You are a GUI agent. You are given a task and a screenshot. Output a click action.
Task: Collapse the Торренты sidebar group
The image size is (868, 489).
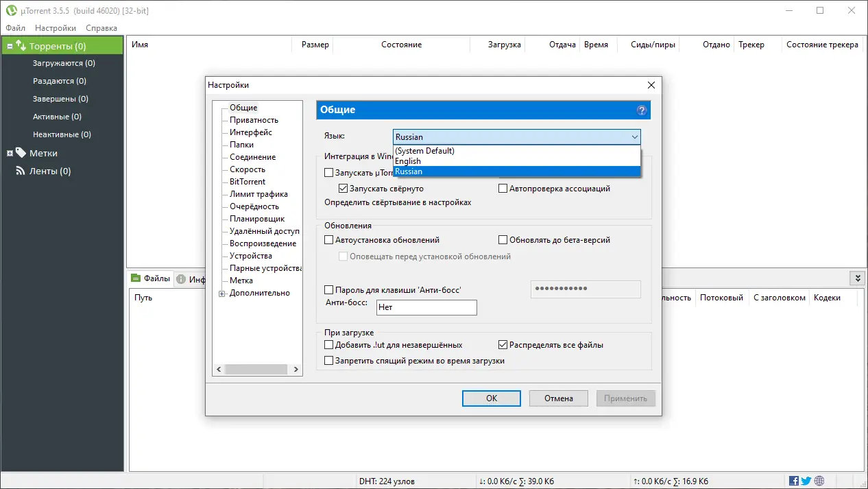click(10, 47)
